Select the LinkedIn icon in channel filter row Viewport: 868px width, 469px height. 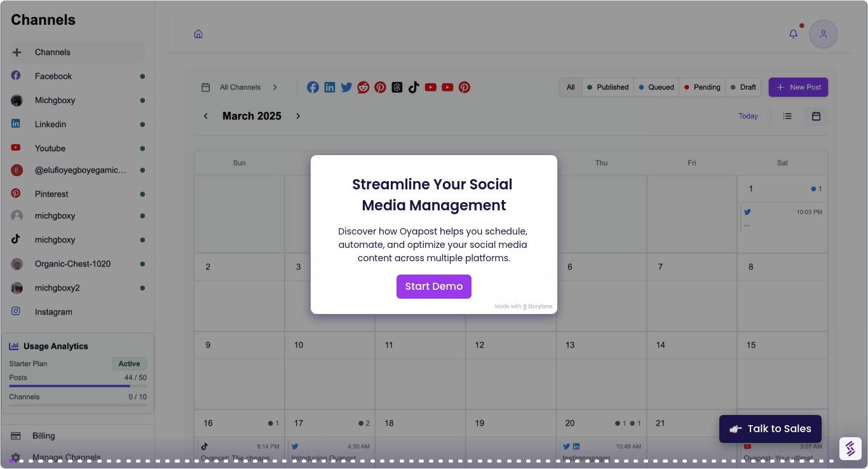click(330, 87)
